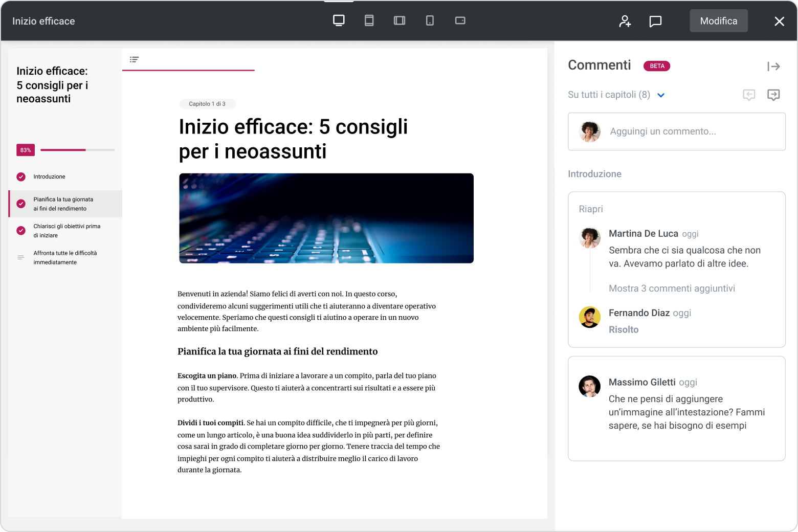Open the 'Introduzione' chapter in sidebar
Image resolution: width=798 pixels, height=532 pixels.
49,176
